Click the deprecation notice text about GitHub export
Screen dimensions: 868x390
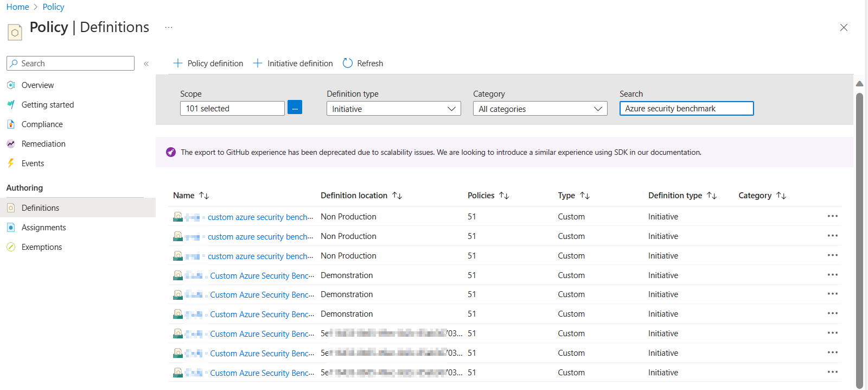[x=441, y=153]
